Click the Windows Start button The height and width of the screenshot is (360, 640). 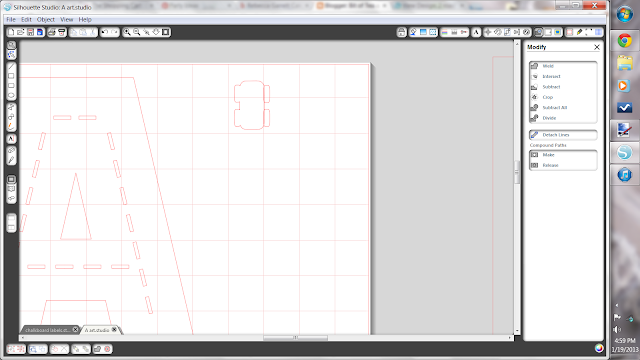624,15
